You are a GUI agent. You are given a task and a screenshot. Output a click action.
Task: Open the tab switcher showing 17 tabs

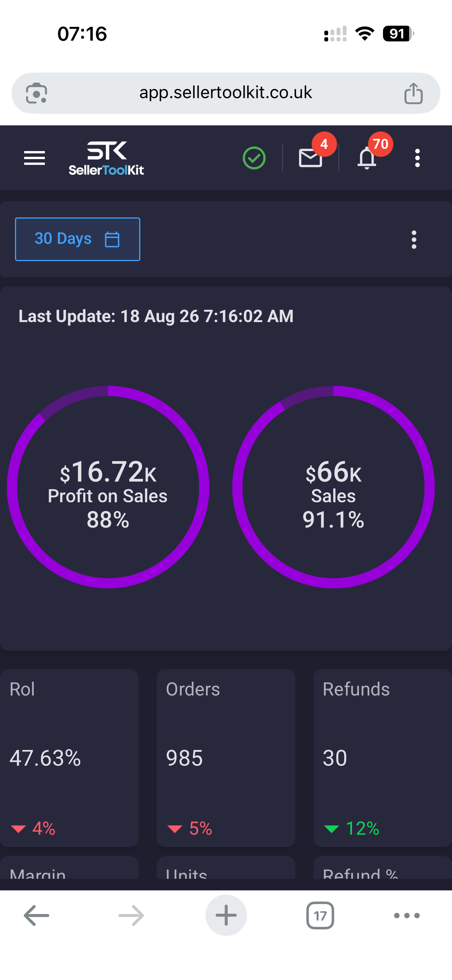coord(320,915)
